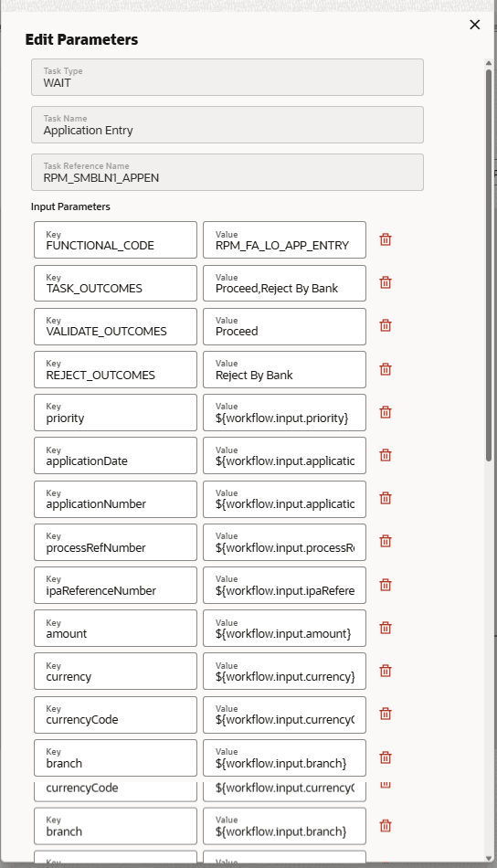Screen dimensions: 497x868
Task: Edit the value field in processRefNumber row
Action: tap(284, 543)
